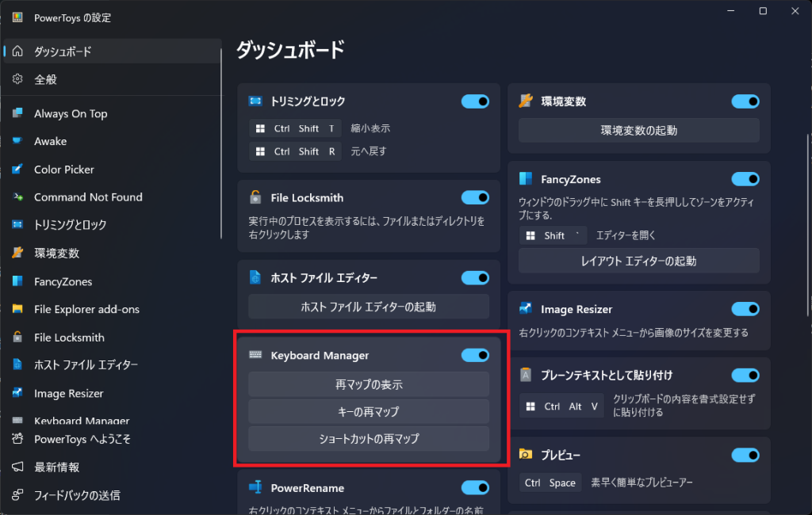Viewport: 812px width, 515px height.
Task: Go to Always On Top settings
Action: click(113, 113)
